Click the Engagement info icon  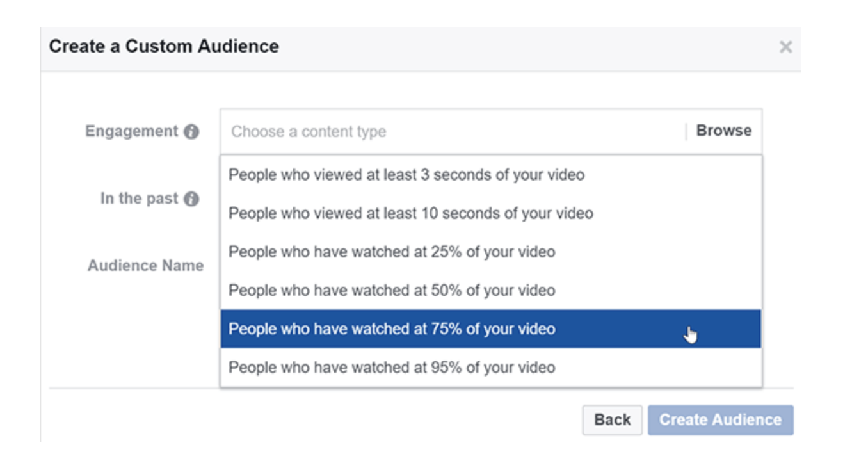[191, 132]
